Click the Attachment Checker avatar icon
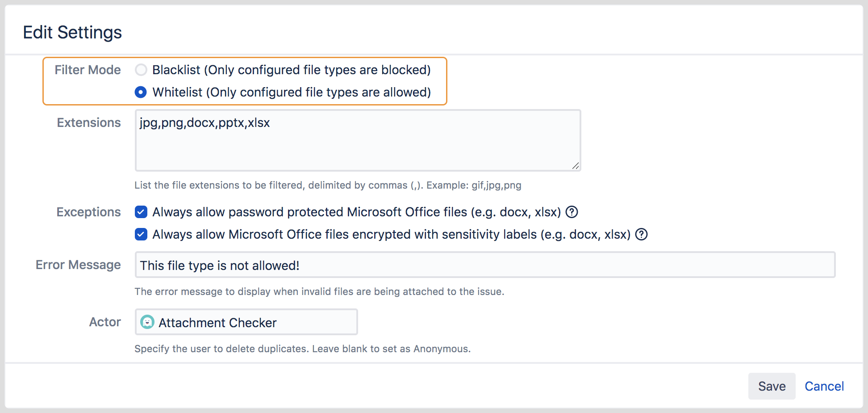This screenshot has width=868, height=413. click(147, 322)
